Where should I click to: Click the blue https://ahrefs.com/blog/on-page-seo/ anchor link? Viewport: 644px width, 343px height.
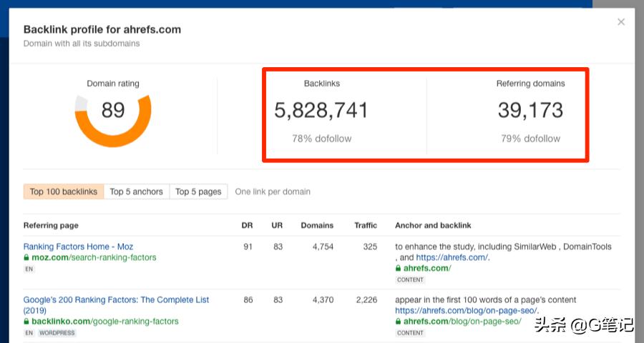click(458, 311)
